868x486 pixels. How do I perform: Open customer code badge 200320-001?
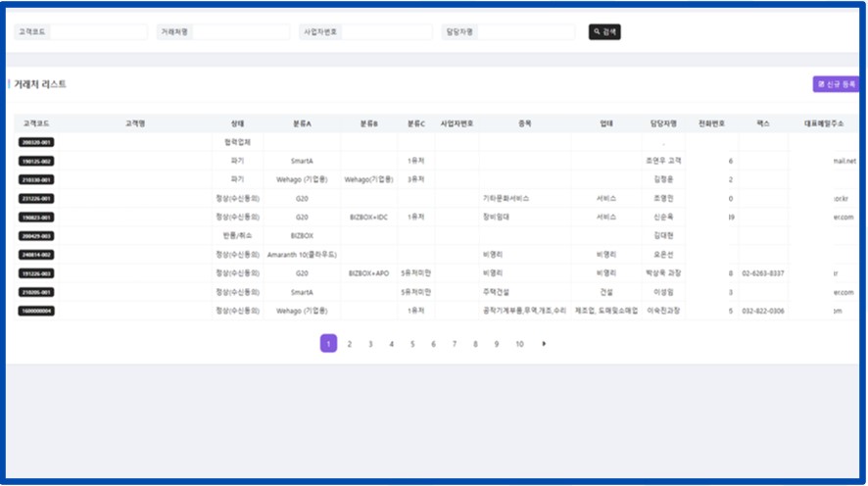pos(37,142)
